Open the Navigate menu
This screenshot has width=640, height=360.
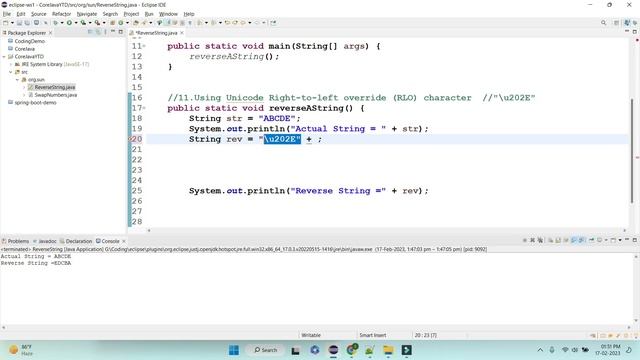(x=87, y=14)
